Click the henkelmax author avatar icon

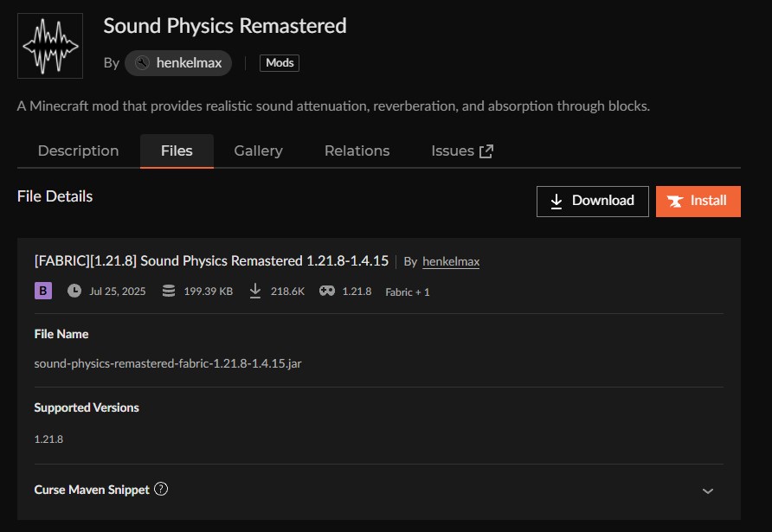pos(142,63)
